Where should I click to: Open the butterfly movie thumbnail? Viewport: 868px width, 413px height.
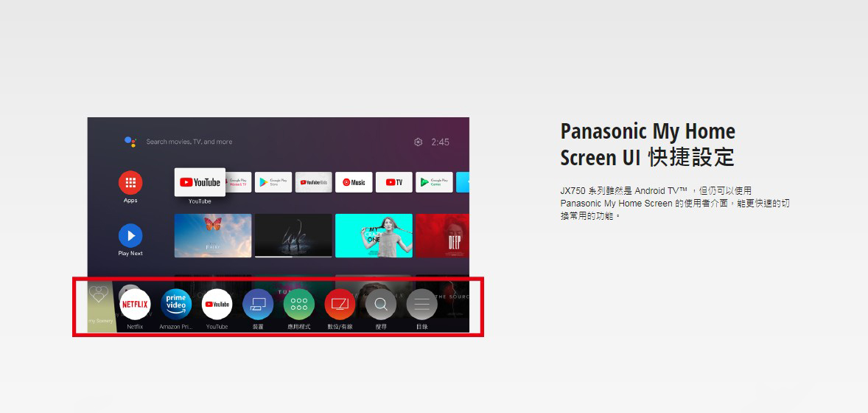click(x=213, y=235)
